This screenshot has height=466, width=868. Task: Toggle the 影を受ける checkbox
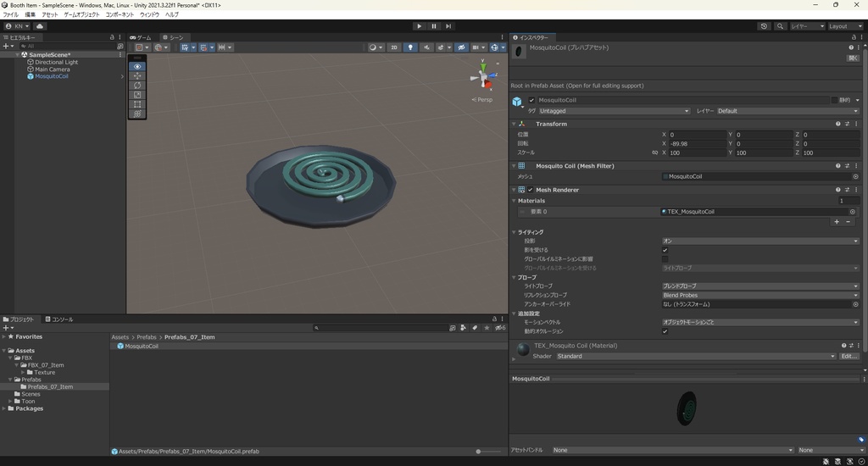(x=665, y=250)
